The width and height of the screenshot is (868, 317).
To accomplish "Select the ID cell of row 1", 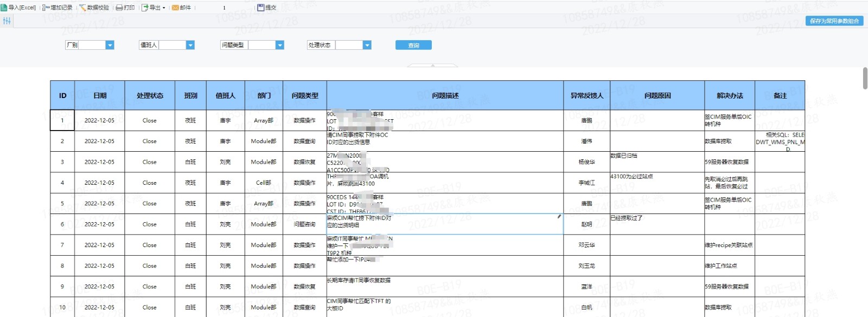I will tap(62, 120).
